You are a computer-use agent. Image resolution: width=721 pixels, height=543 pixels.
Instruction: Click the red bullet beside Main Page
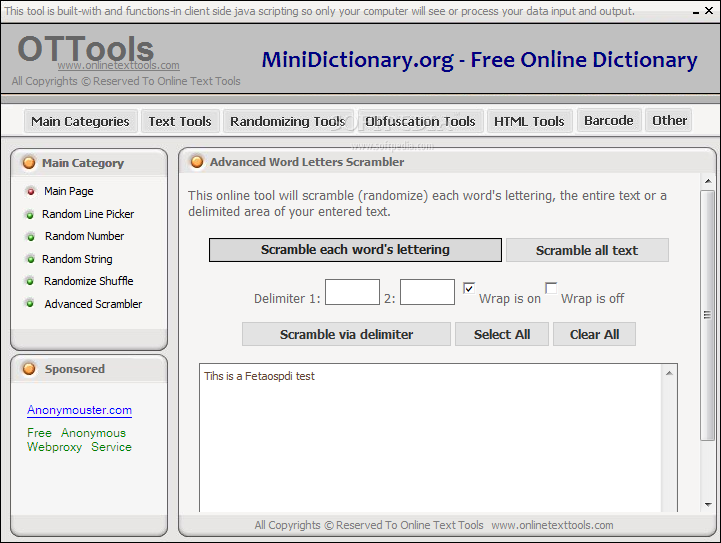coord(31,191)
